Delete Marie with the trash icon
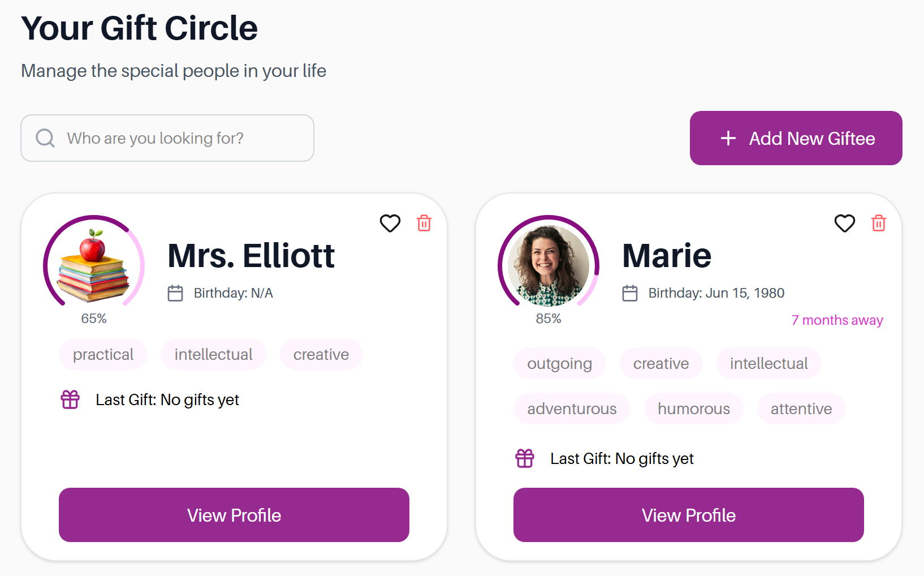This screenshot has width=924, height=576. pos(878,223)
